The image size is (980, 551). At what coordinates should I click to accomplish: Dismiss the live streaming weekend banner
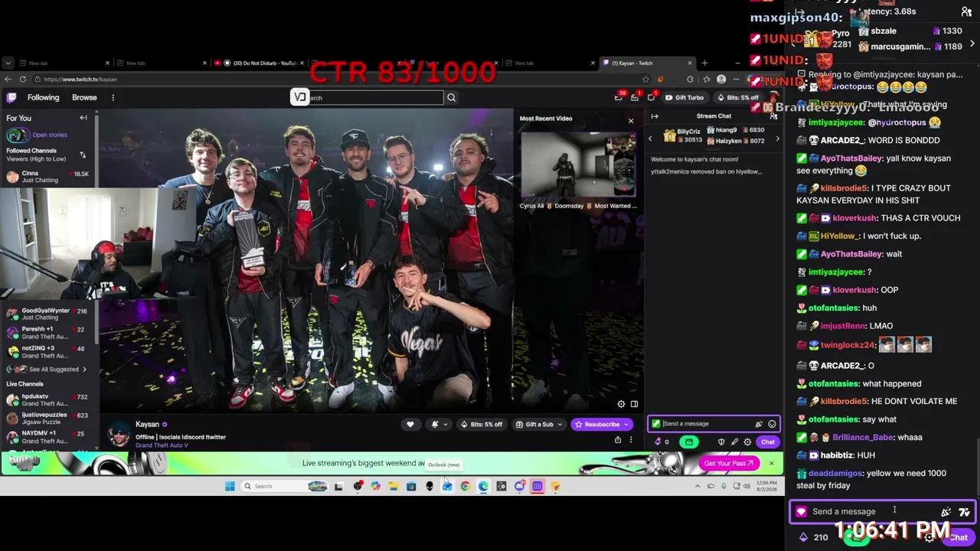click(771, 463)
